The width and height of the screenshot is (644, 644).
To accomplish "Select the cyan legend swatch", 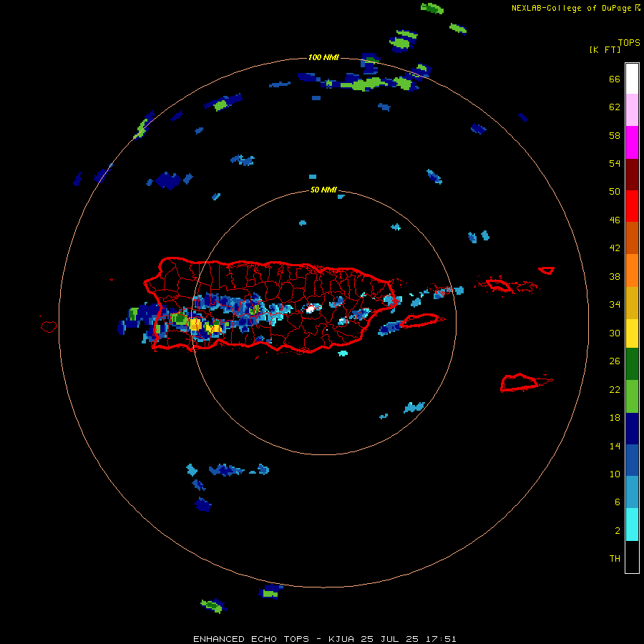I will tap(632, 525).
